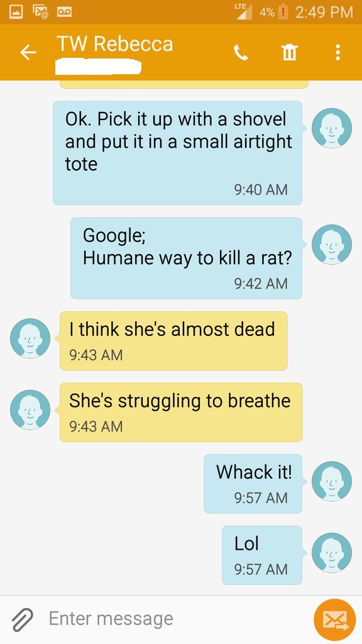Select the 'Lol' message bubble
This screenshot has height=644, width=362.
tap(262, 555)
